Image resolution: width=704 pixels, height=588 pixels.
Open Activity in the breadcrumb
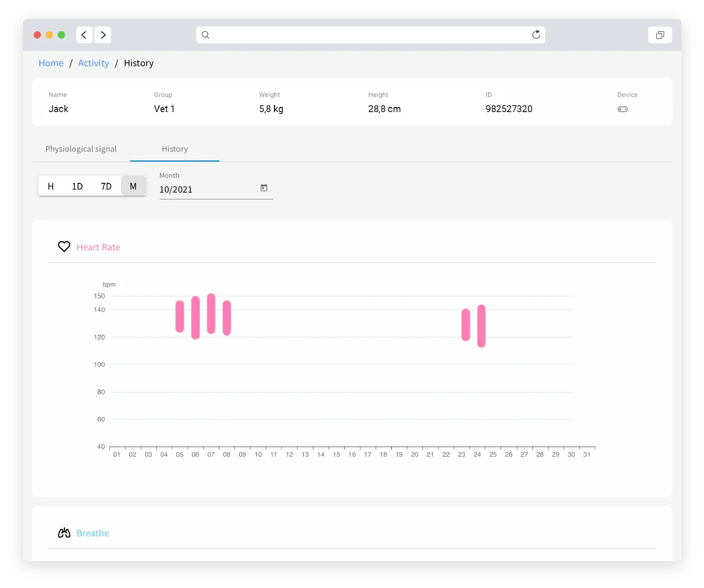(94, 63)
